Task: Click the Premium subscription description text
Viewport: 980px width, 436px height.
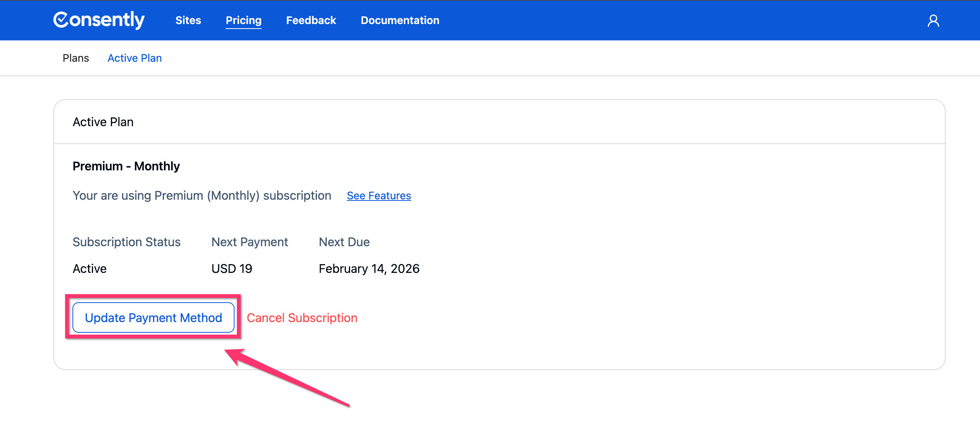Action: coord(202,196)
